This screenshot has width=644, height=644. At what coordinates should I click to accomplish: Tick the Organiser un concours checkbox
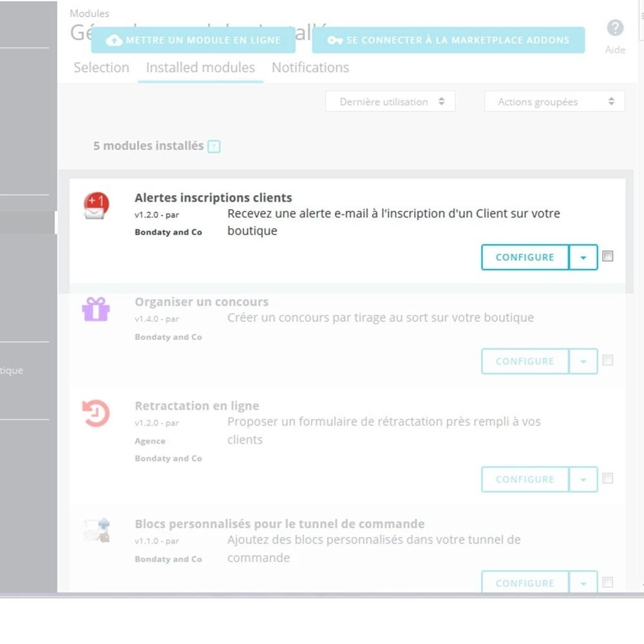pyautogui.click(x=607, y=360)
